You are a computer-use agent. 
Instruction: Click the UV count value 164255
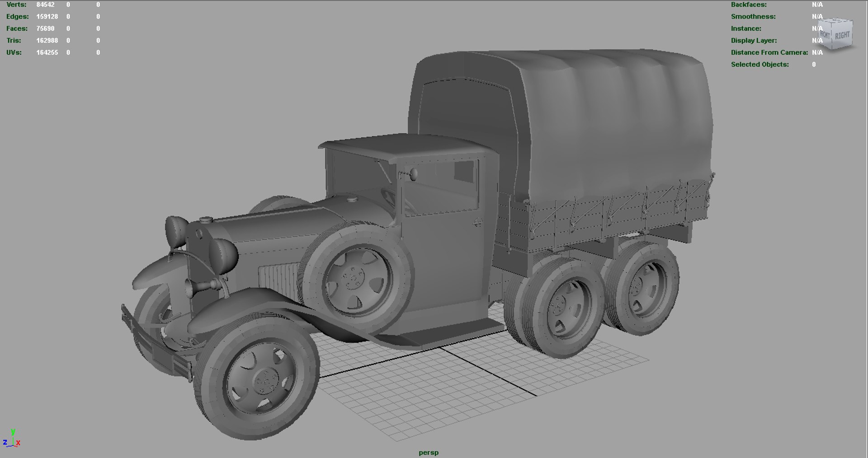tap(47, 52)
